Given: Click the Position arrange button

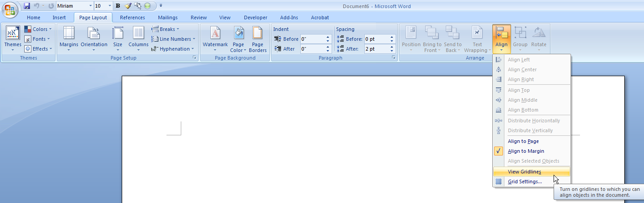Looking at the screenshot, I should (x=411, y=39).
